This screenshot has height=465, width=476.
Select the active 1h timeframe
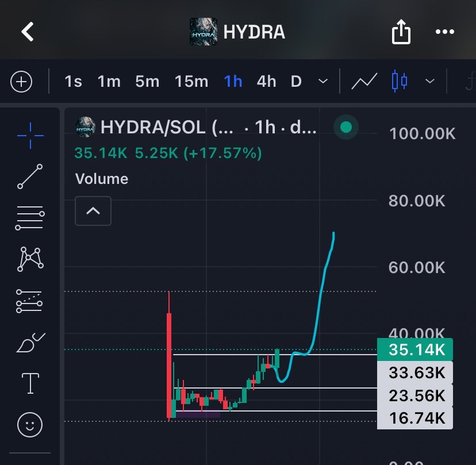pos(233,82)
